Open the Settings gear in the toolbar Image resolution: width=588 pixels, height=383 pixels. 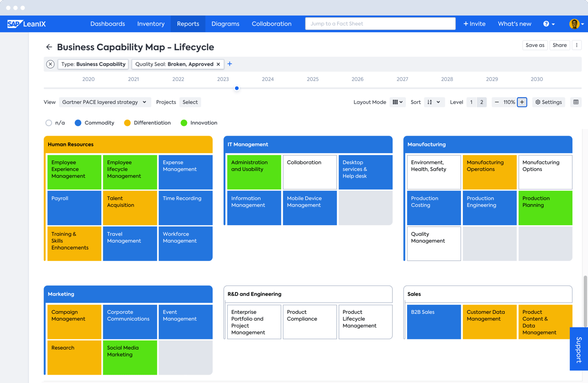click(548, 102)
